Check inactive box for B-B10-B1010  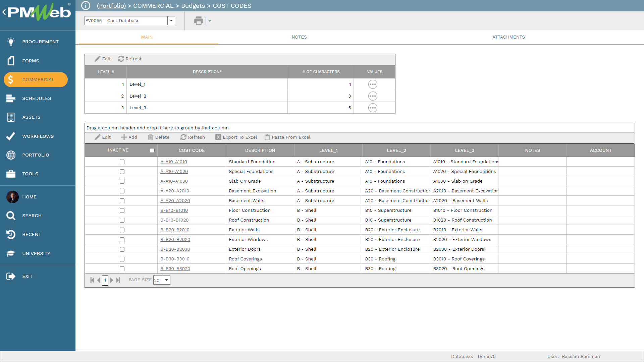pos(122,210)
